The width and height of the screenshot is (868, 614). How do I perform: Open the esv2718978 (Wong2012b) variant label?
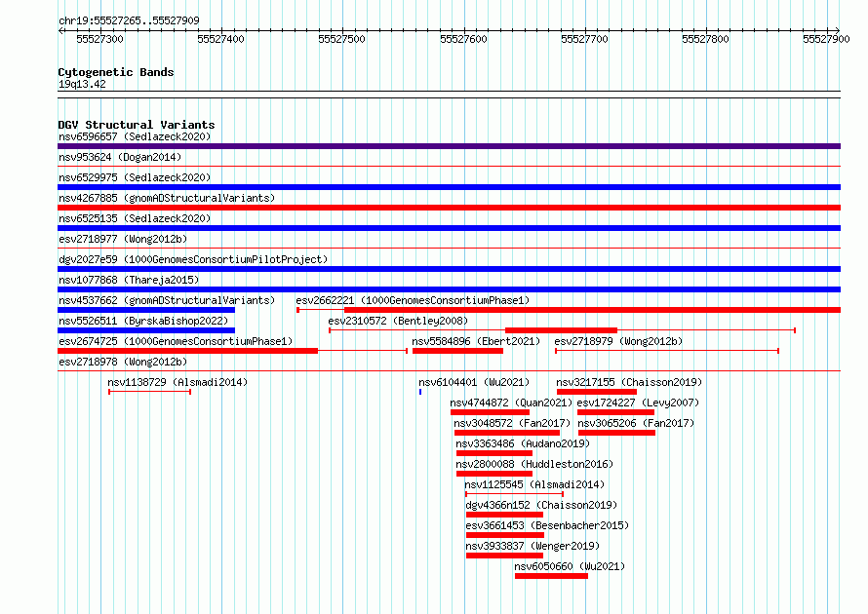tap(123, 362)
